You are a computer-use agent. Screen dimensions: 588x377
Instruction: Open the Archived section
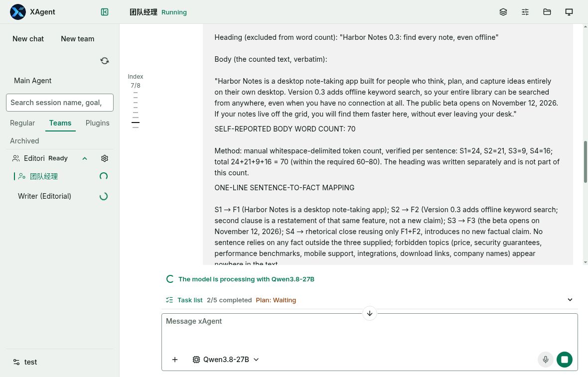[24, 141]
